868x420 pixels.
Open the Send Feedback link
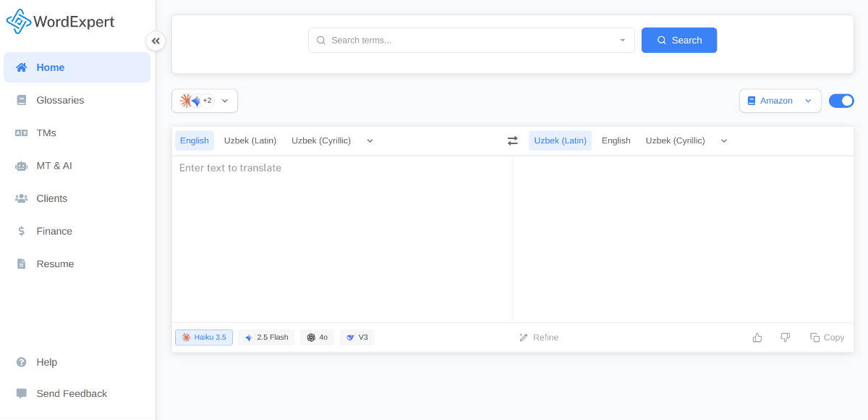point(72,393)
